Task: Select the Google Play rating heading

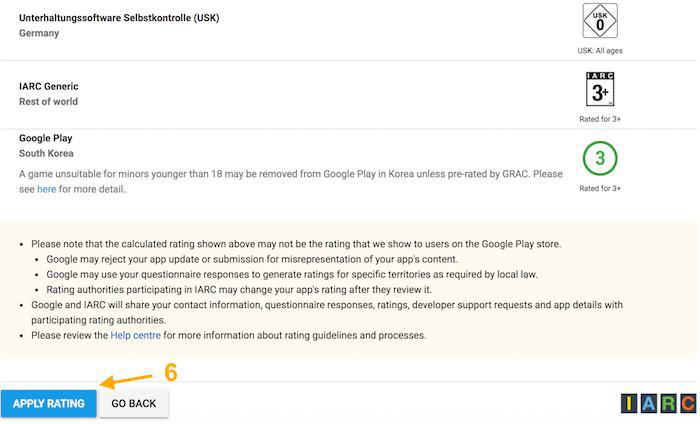Action: [46, 138]
